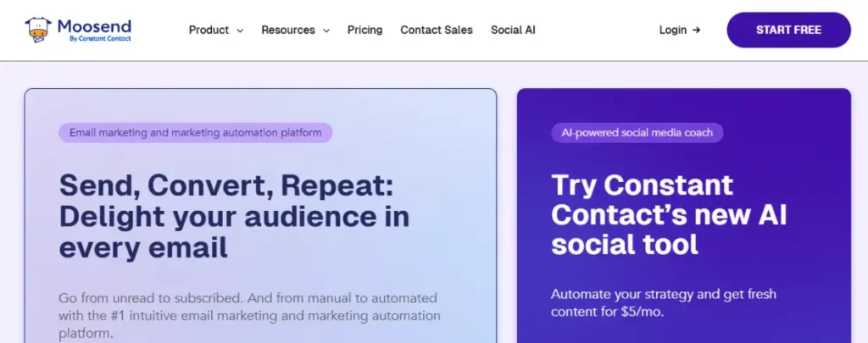Select the 'Email marketing and marketing automation platform' badge
868x343 pixels.
click(x=196, y=133)
